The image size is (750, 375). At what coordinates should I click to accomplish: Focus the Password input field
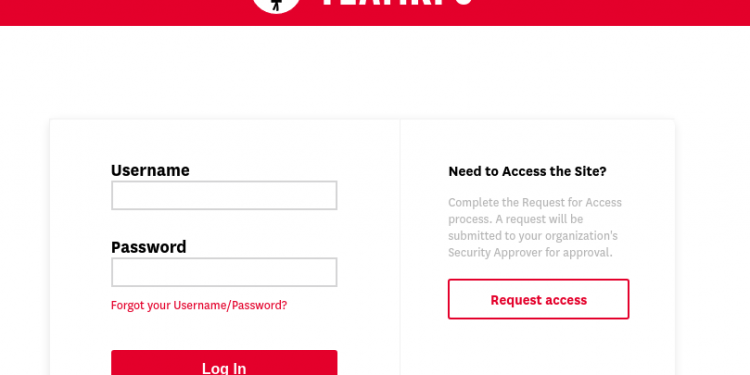224,272
